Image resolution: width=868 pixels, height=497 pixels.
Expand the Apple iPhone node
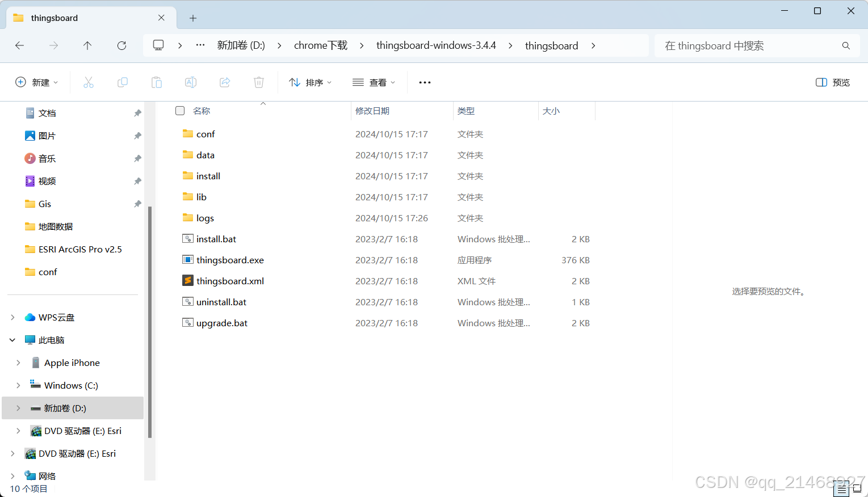click(x=18, y=363)
